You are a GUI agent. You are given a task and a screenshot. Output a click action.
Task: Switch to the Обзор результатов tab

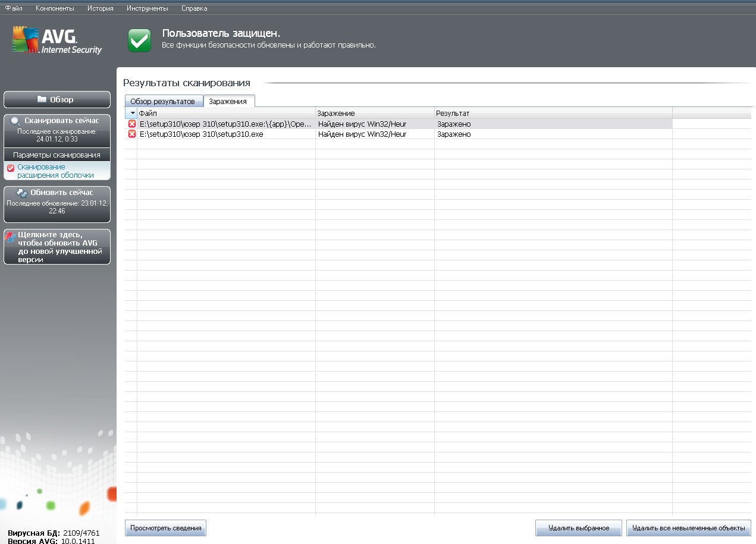pyautogui.click(x=163, y=102)
